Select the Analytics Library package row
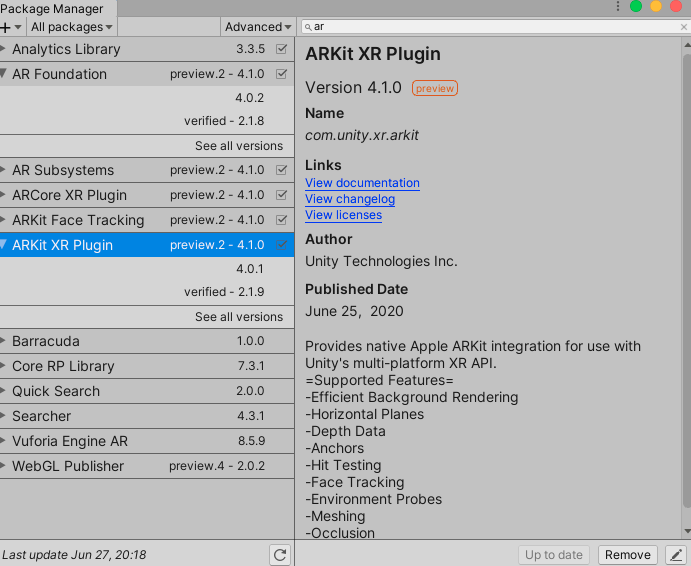This screenshot has height=566, width=691. [x=147, y=49]
